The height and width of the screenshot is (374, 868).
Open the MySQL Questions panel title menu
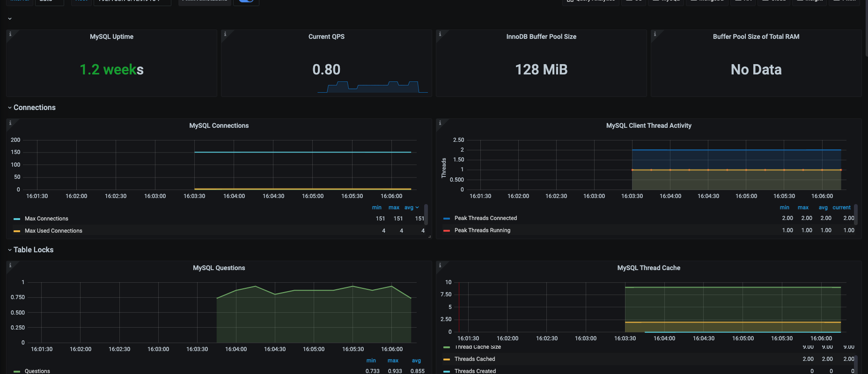tap(219, 268)
